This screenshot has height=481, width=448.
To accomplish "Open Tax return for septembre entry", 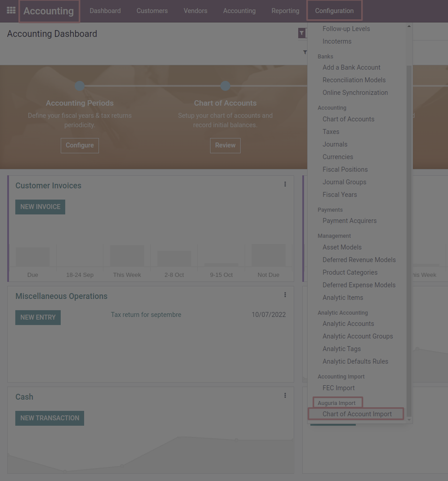I will click(146, 315).
